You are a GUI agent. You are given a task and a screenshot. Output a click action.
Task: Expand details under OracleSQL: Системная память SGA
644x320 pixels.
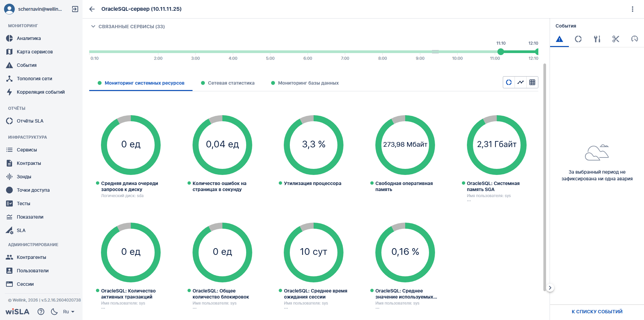point(469,201)
